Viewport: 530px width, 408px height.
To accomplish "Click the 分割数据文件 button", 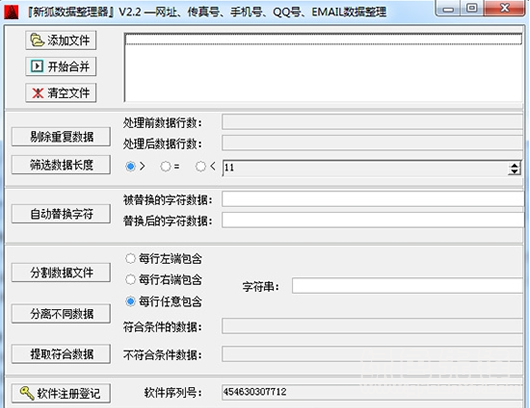I will [61, 272].
